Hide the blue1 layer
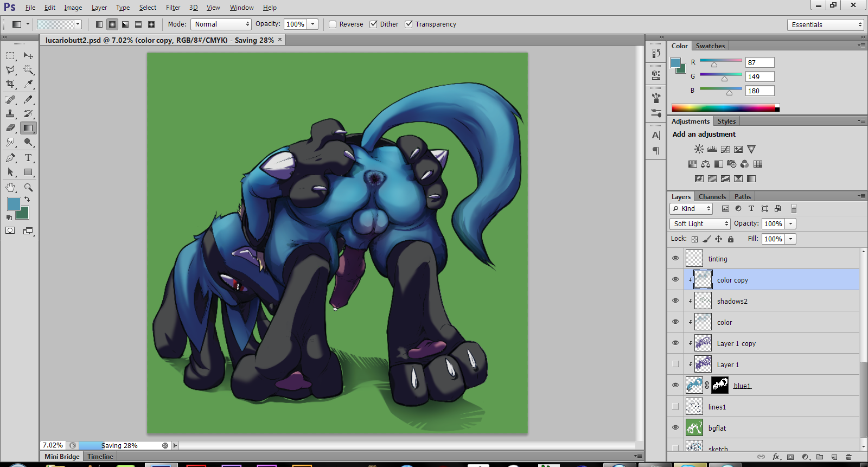 coord(675,386)
